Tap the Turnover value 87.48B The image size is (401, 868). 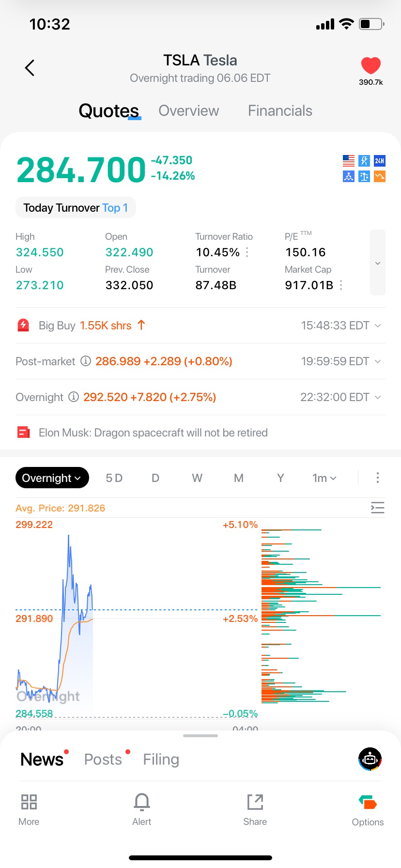click(x=216, y=285)
